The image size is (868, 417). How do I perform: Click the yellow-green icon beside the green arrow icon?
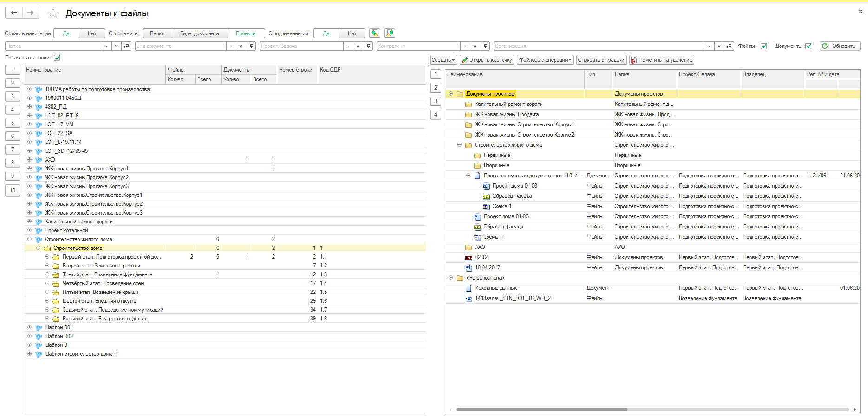(x=390, y=33)
